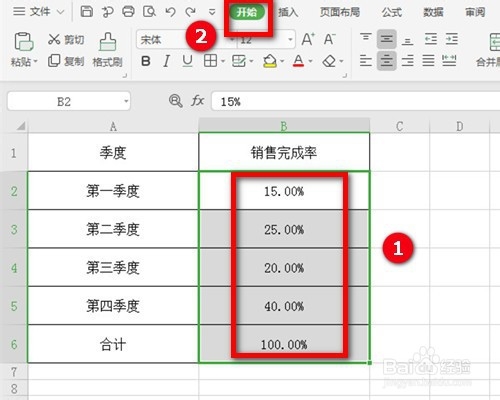Click the Print icon in quick toolbar
The height and width of the screenshot is (400, 500).
128,12
